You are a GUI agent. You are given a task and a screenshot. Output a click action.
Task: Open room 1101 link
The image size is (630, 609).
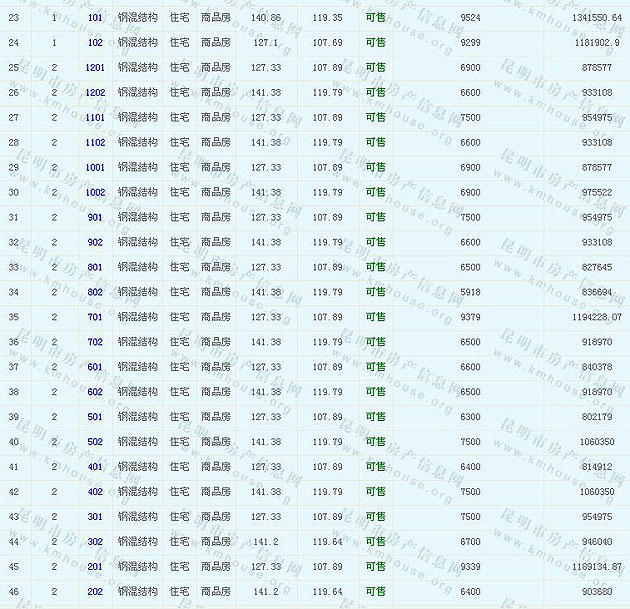coord(95,118)
